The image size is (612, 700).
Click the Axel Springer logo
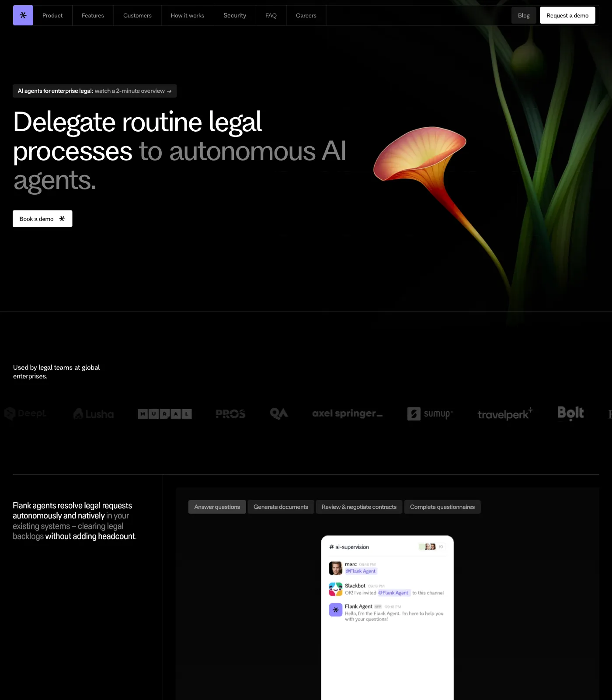pos(347,413)
